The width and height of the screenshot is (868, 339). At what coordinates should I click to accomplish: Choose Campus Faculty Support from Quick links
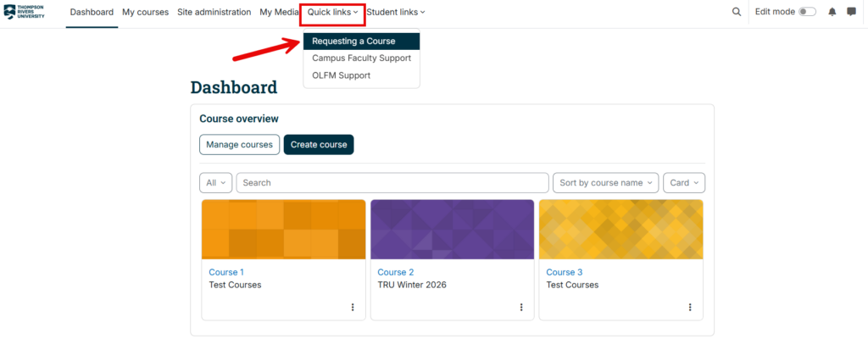(x=361, y=58)
